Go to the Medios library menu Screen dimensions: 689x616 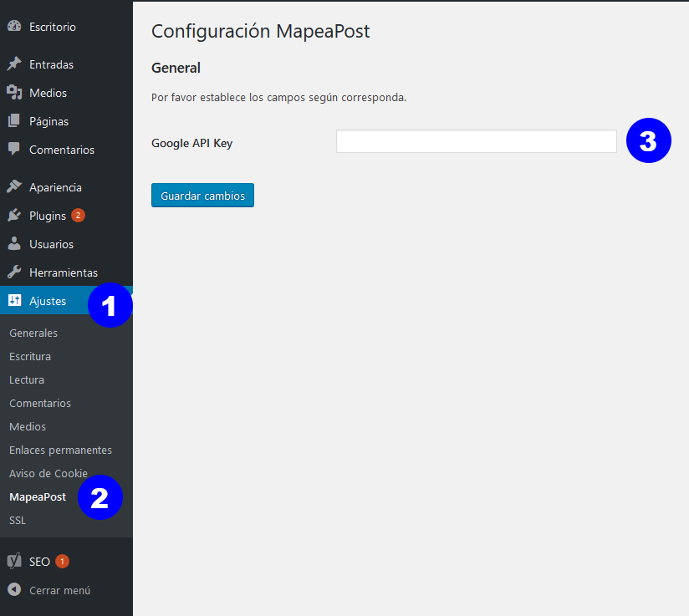coord(66,93)
